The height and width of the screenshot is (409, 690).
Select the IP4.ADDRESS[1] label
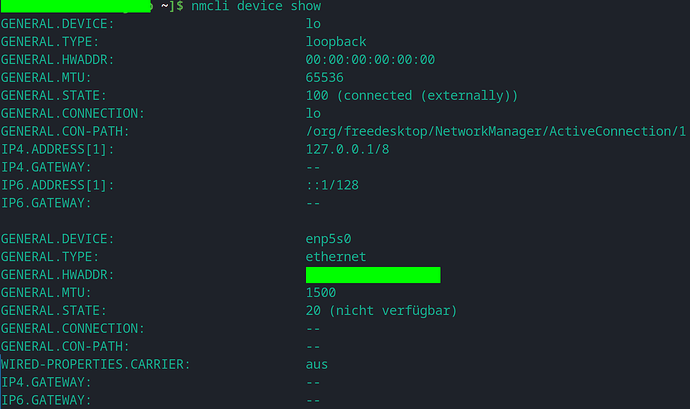pos(57,149)
